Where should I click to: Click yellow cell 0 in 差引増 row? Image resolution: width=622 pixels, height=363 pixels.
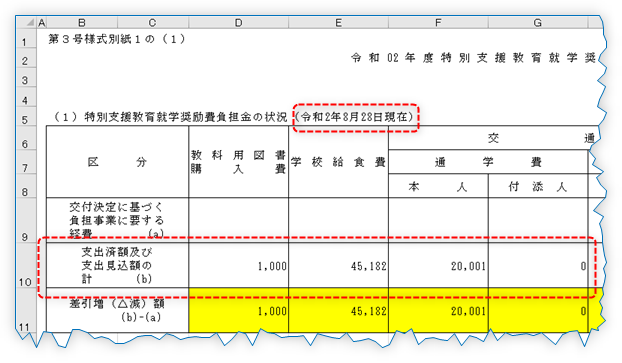click(538, 310)
